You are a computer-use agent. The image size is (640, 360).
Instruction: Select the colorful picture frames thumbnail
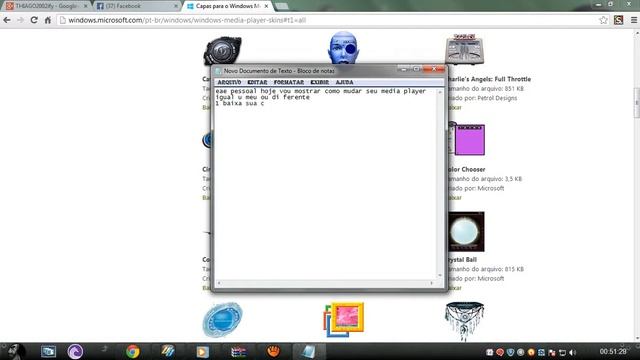point(343,320)
